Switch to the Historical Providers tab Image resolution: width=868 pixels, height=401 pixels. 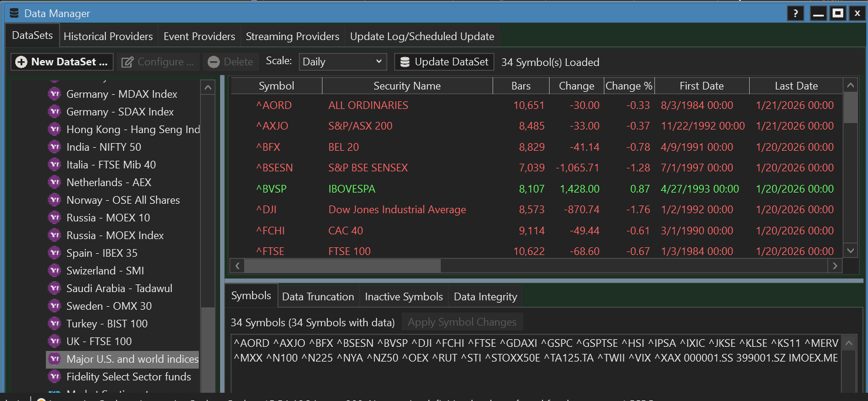[108, 37]
